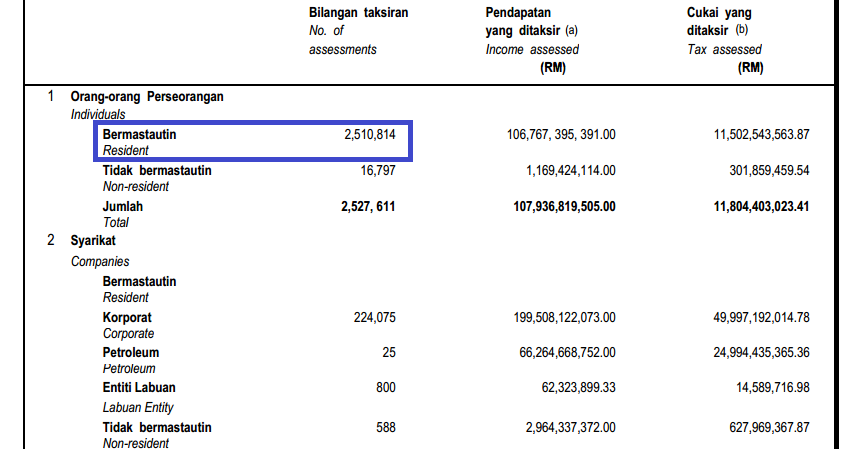Viewport: 854px width, 449px height.
Task: Click resident income assessed 106,767, 395, 391.00
Action: click(561, 135)
